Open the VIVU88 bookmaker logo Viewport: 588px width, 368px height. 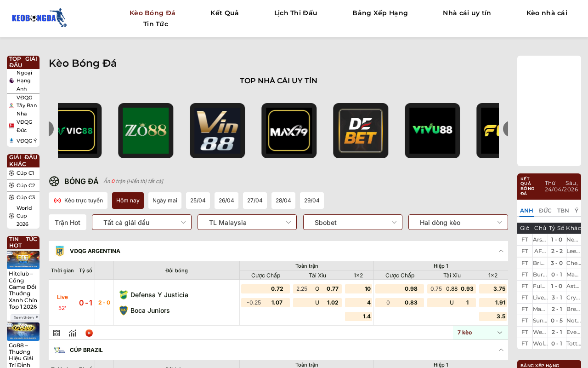[x=432, y=131]
